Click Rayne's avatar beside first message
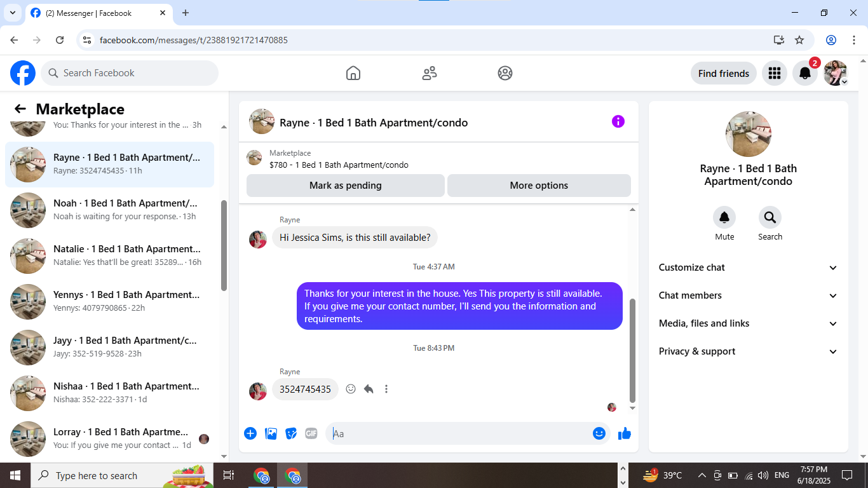This screenshot has width=868, height=488. click(258, 239)
